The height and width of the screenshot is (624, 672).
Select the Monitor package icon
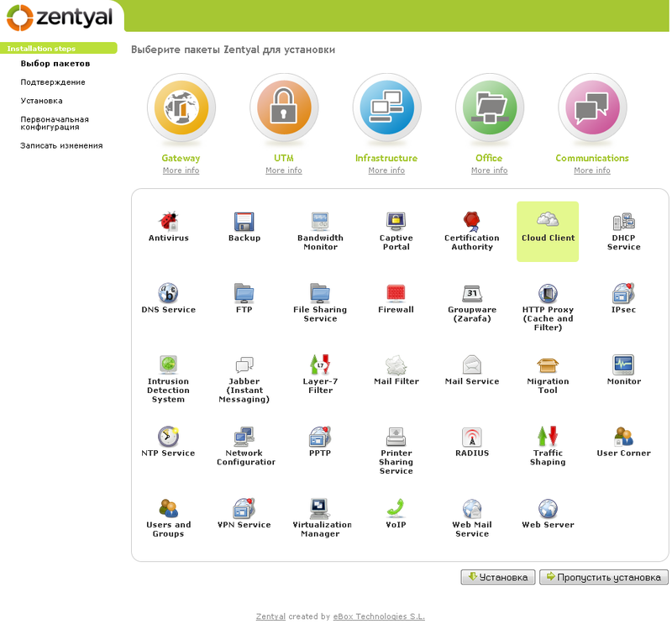[x=623, y=364]
